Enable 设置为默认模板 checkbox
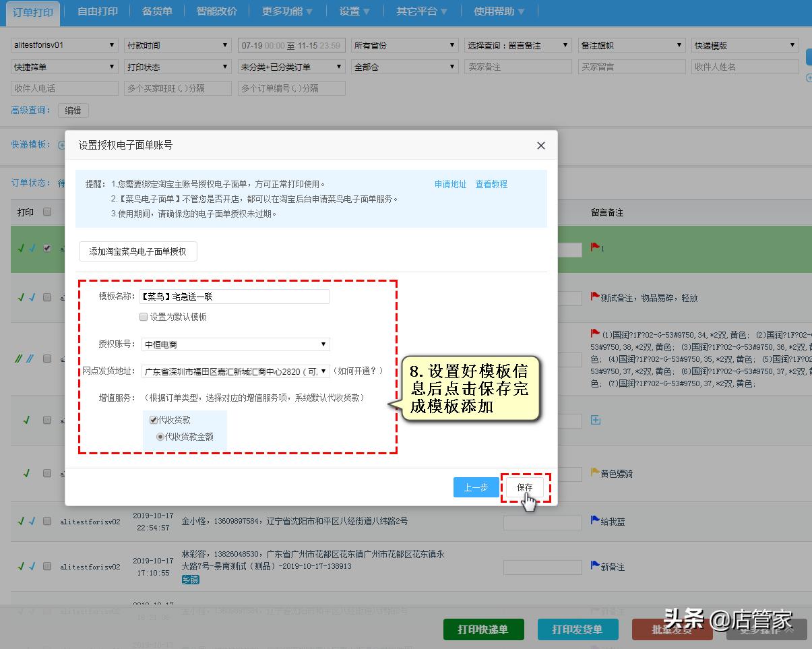 144,316
